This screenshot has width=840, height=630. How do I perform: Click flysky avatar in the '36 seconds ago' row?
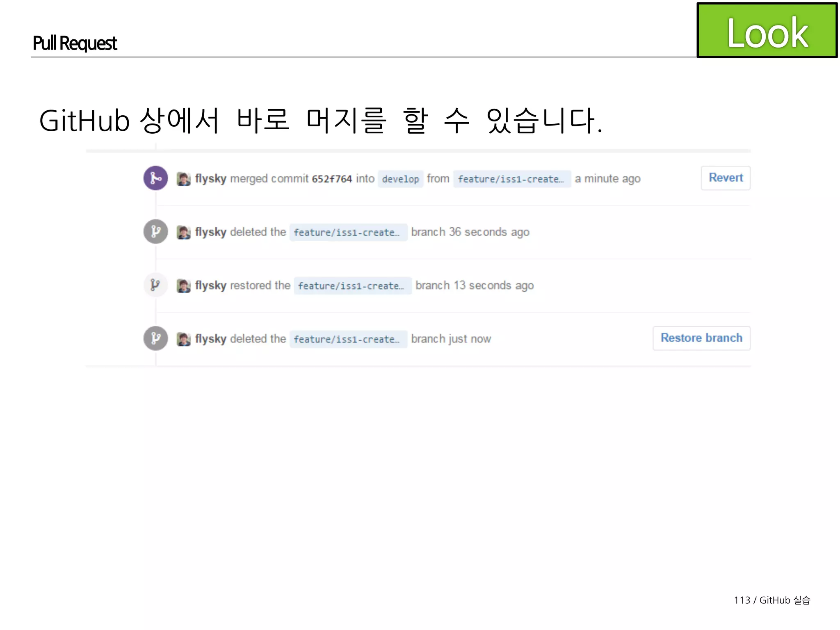(184, 232)
